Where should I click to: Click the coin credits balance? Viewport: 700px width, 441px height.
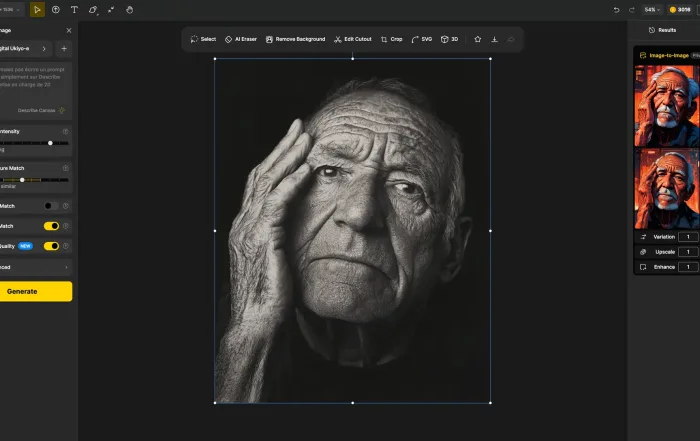tap(680, 9)
